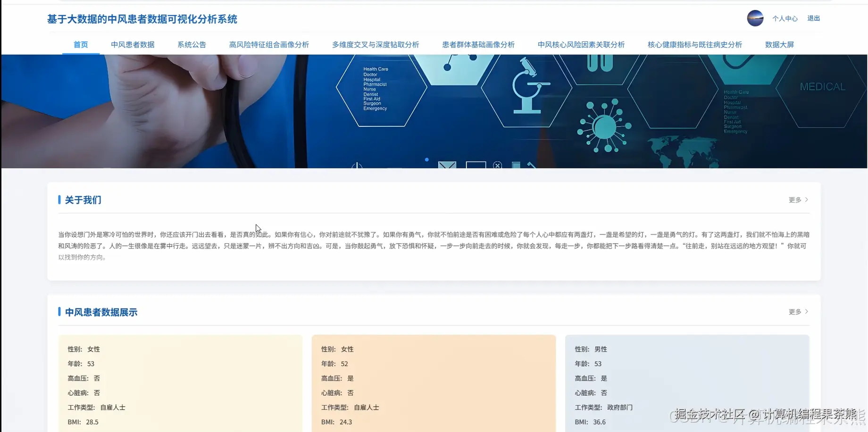The width and height of the screenshot is (868, 432).
Task: Open the 系统公告 tab
Action: coord(192,44)
